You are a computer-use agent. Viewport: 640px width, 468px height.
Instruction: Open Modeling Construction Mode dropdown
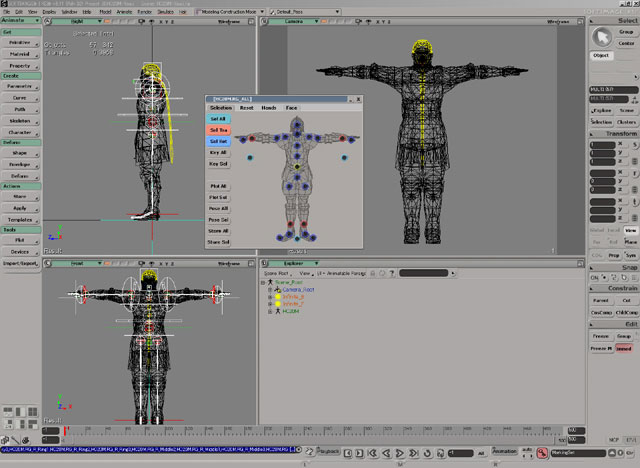click(x=227, y=11)
